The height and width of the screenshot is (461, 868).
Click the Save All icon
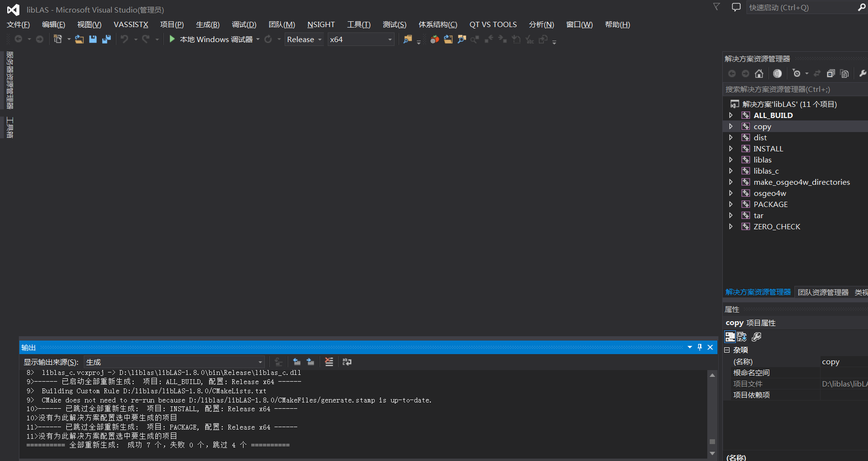pyautogui.click(x=107, y=39)
